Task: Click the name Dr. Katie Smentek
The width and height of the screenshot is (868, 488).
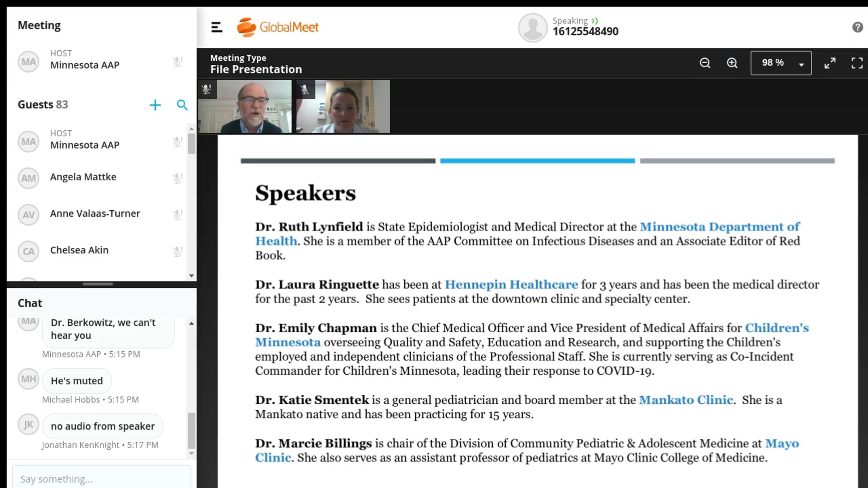Action: 312,400
